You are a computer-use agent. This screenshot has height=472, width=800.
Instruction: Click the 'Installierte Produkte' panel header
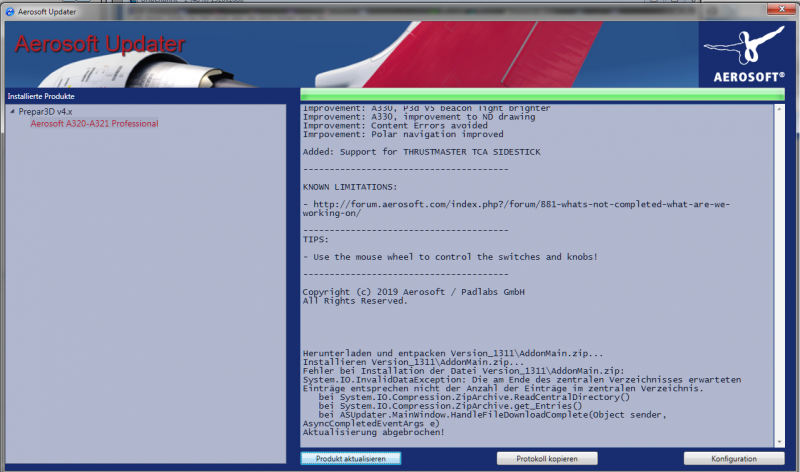point(41,96)
